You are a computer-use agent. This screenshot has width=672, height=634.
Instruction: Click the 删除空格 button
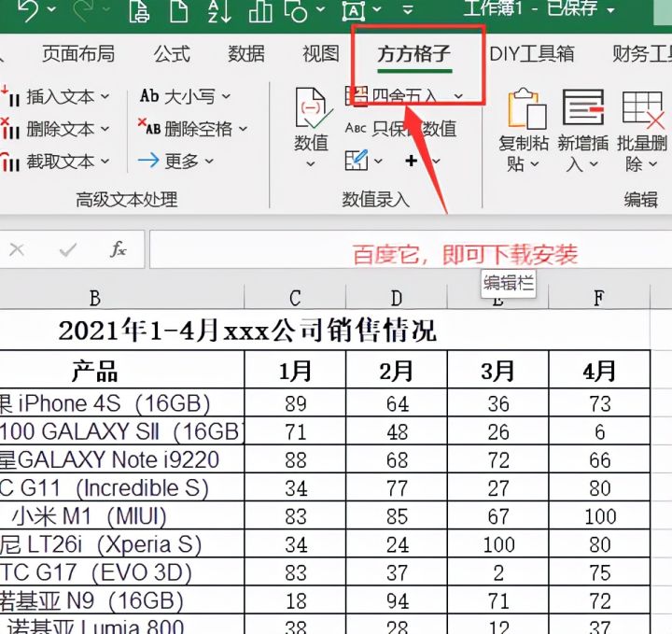pos(192,129)
